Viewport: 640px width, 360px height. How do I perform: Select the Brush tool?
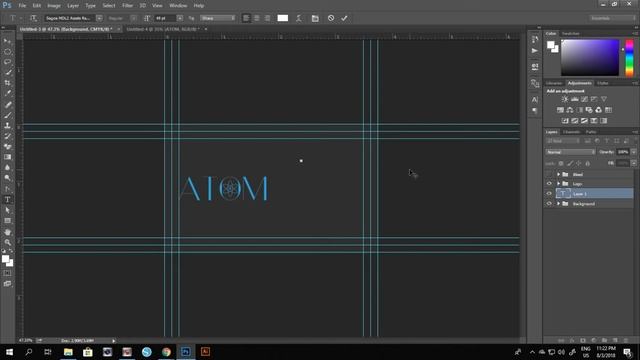click(7, 115)
